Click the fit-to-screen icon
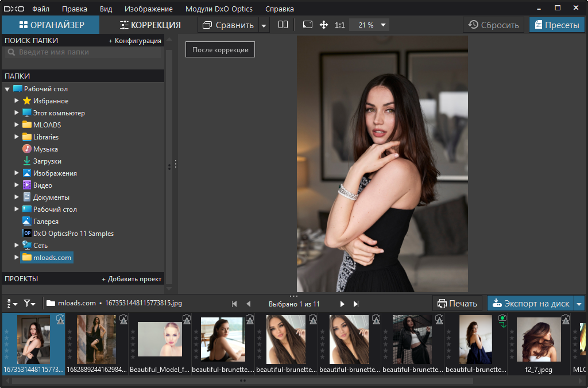Image resolution: width=588 pixels, height=388 pixels. [308, 25]
